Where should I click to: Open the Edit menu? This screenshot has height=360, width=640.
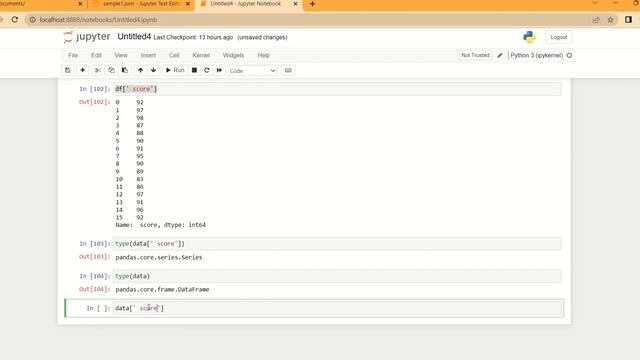(96, 55)
